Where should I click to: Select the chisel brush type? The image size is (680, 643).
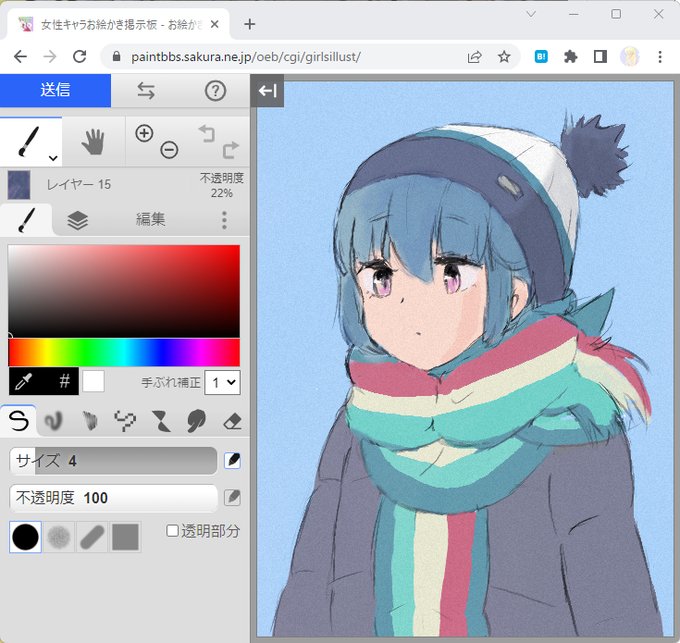[160, 421]
